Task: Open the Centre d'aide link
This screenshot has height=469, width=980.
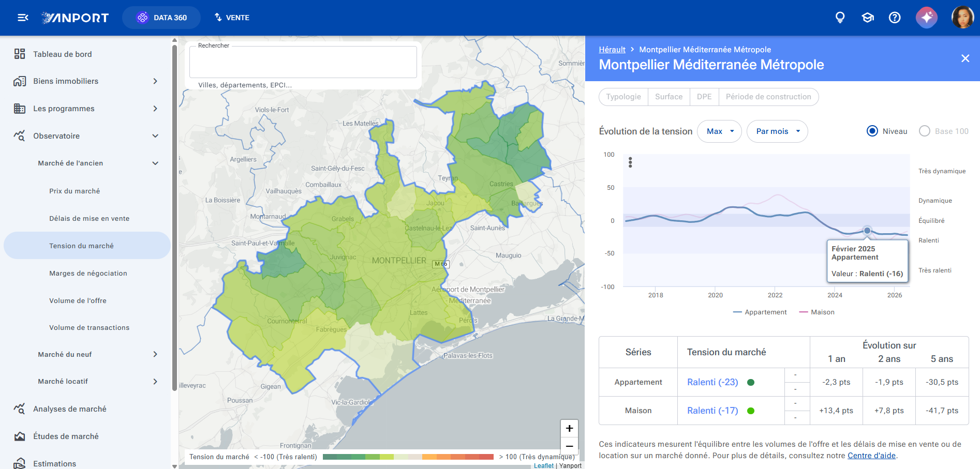Action: (871, 456)
